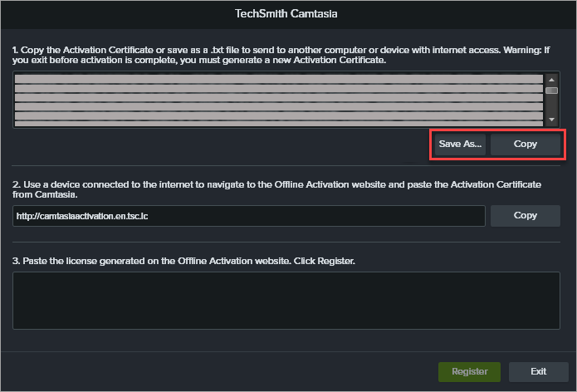Click the Save As... button
The height and width of the screenshot is (392, 577).
(x=460, y=144)
